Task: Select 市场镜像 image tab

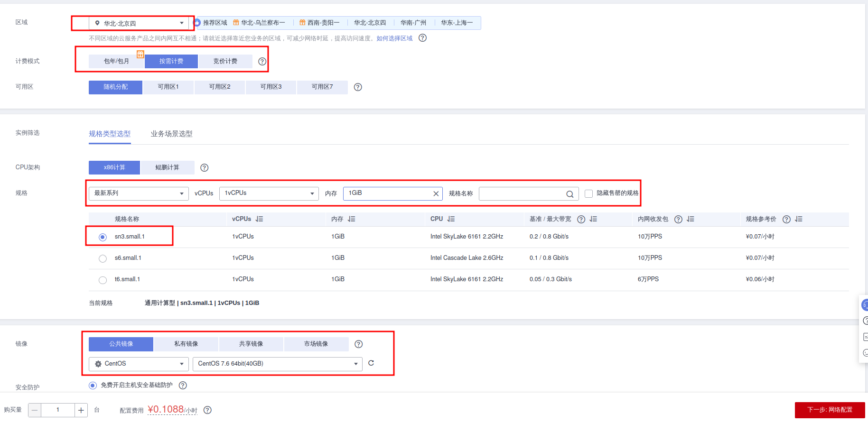Action: pos(316,344)
